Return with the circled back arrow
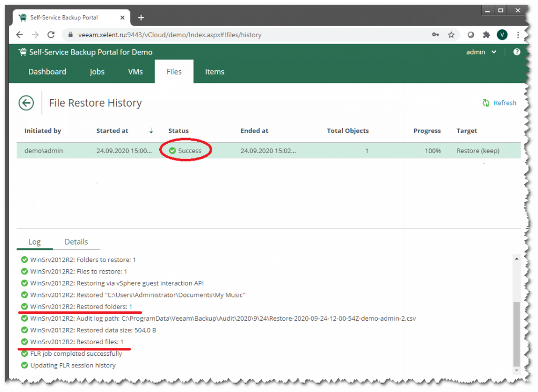Viewport: 538px width, 392px height. pyautogui.click(x=26, y=103)
